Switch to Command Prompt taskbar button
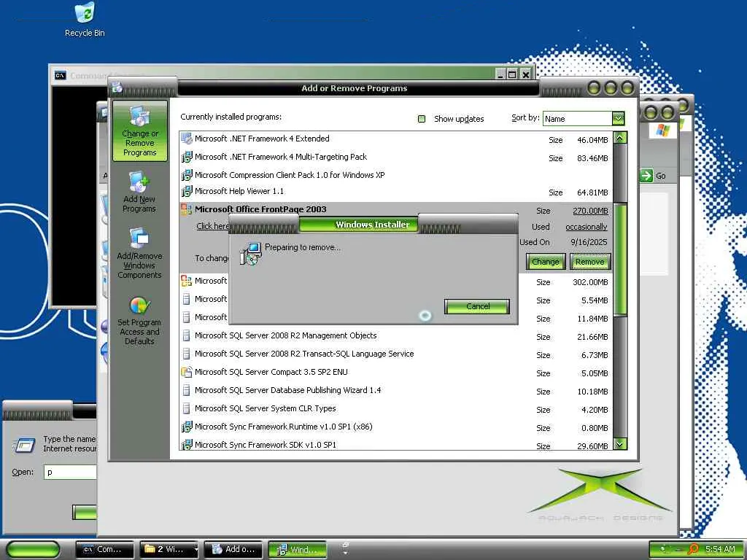This screenshot has width=747, height=560. coord(105,550)
